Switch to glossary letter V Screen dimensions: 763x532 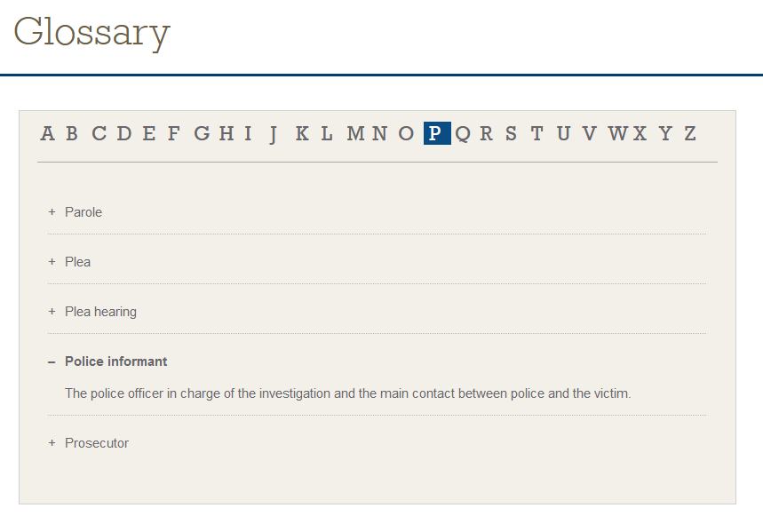[x=589, y=133]
